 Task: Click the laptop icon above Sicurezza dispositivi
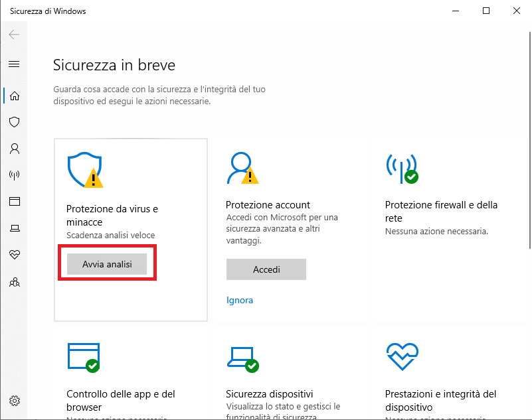coord(243,360)
